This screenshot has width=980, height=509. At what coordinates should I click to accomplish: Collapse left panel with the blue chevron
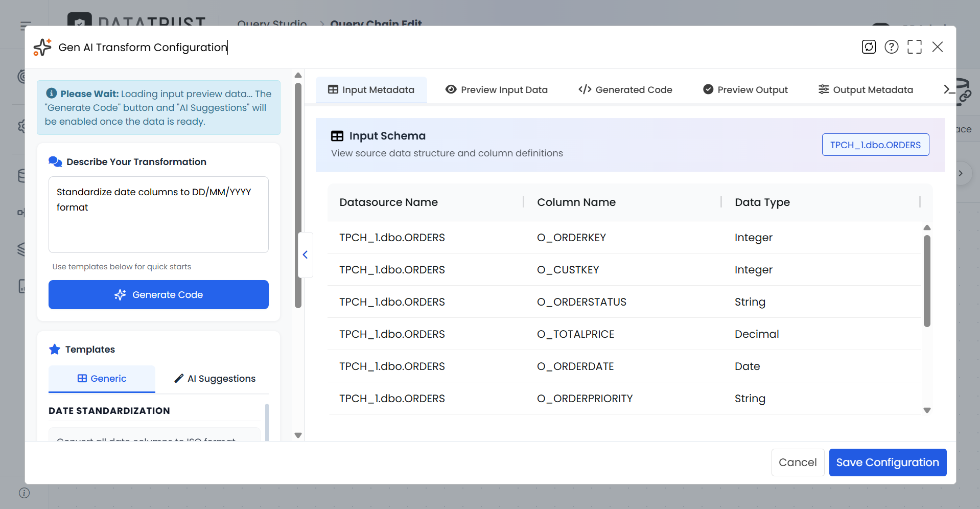coord(305,254)
